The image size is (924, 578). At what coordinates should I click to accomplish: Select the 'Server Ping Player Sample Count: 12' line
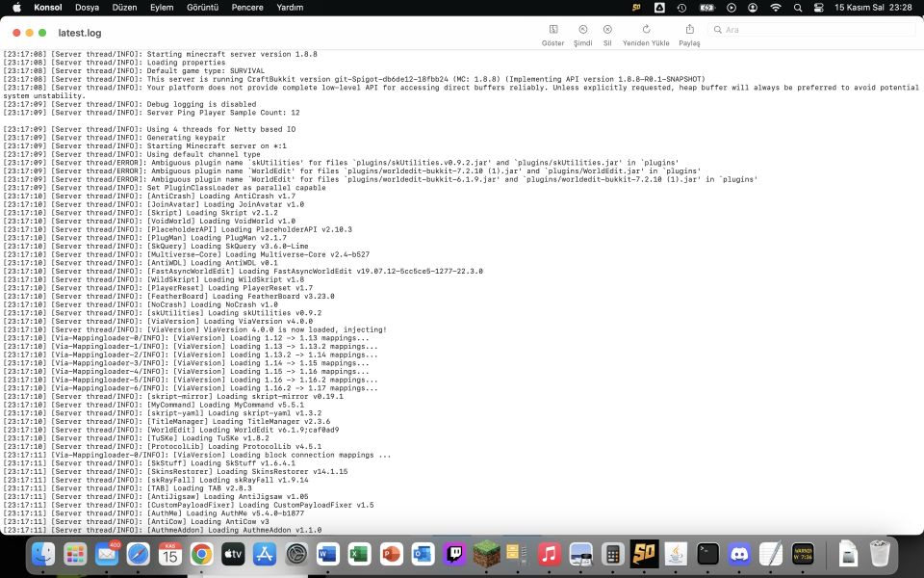click(151, 113)
